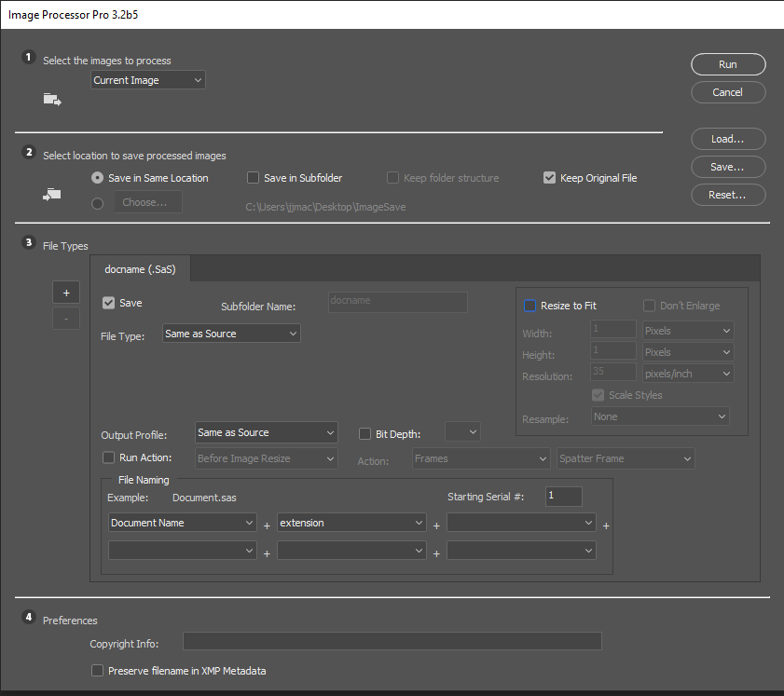Click the images-to-process icon beside step 1
The width and height of the screenshot is (784, 696).
click(x=51, y=100)
